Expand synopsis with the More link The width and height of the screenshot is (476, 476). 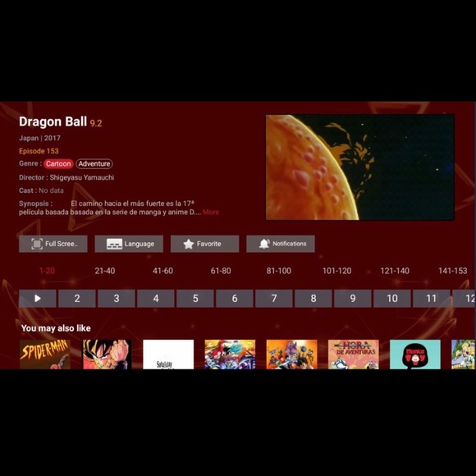tap(211, 212)
